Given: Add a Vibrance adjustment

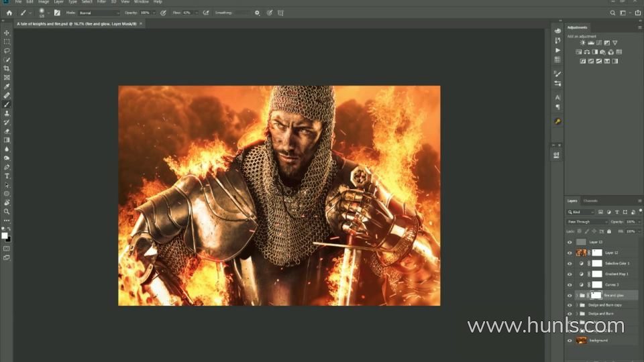Looking at the screenshot, I should (x=615, y=43).
